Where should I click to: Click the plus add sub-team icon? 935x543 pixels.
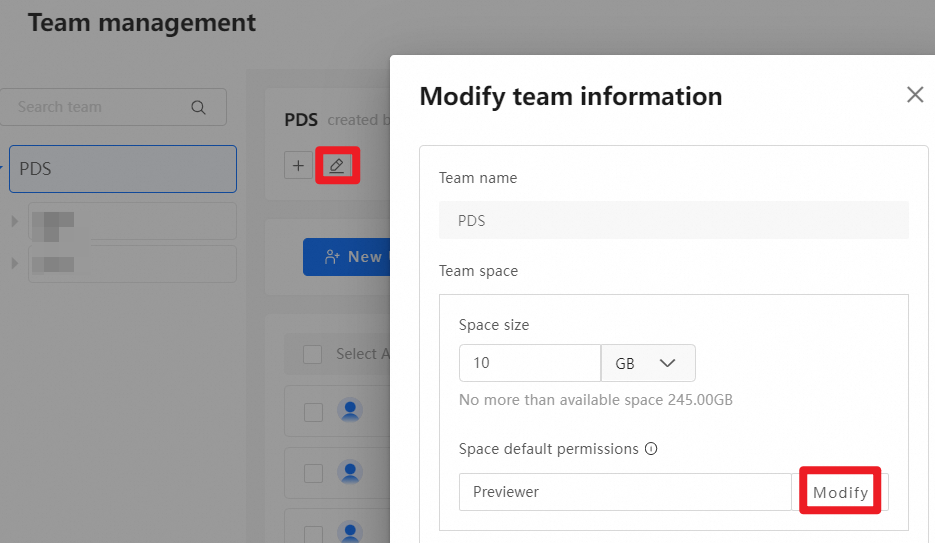[298, 165]
